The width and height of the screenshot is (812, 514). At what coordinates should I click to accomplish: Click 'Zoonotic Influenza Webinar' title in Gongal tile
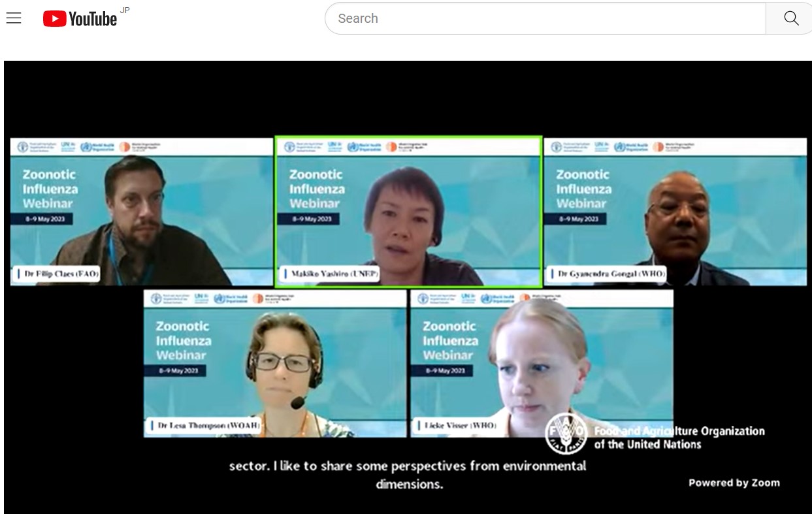point(583,189)
